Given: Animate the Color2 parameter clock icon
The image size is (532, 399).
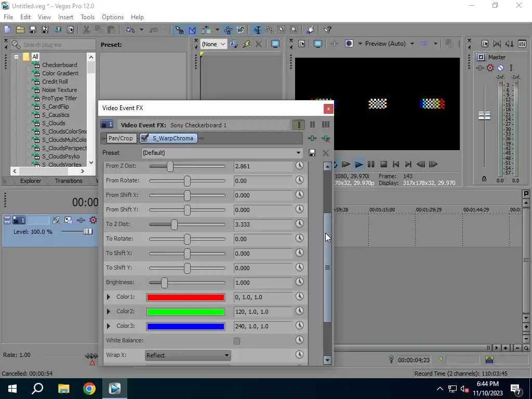Looking at the screenshot, I should pyautogui.click(x=299, y=311).
